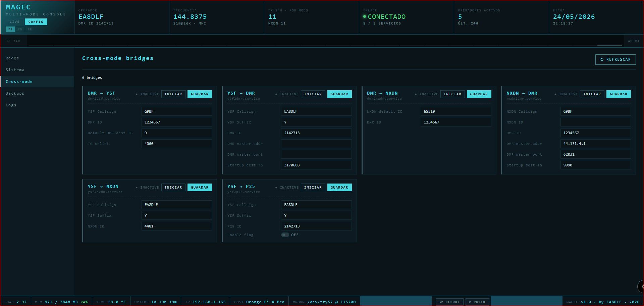Save the NXDN → DMR bridge settings
This screenshot has width=644, height=306.
point(619,94)
